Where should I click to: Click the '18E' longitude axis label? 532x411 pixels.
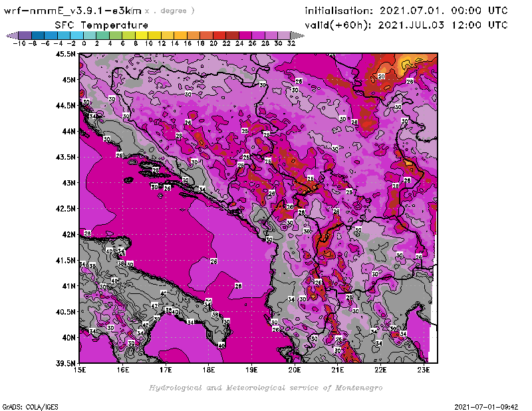click(209, 370)
